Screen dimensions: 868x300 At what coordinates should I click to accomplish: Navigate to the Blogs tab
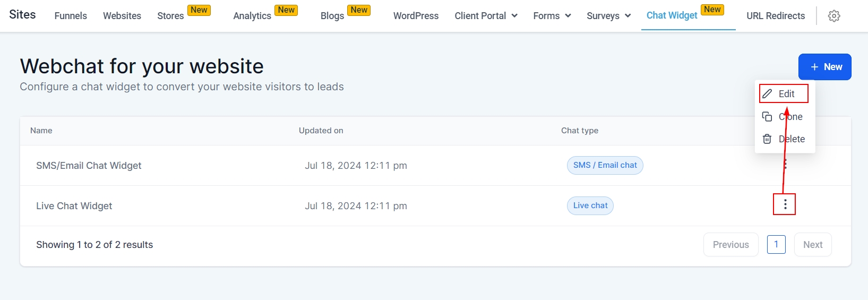(x=332, y=16)
